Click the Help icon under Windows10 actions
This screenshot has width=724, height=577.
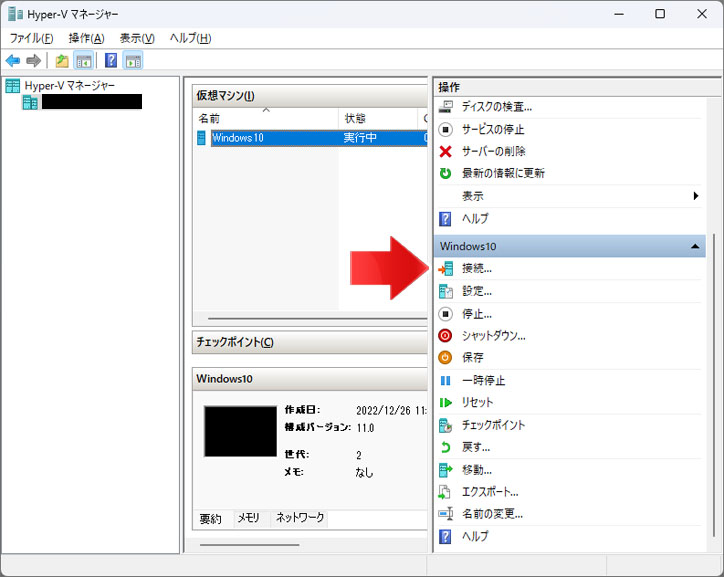point(445,536)
